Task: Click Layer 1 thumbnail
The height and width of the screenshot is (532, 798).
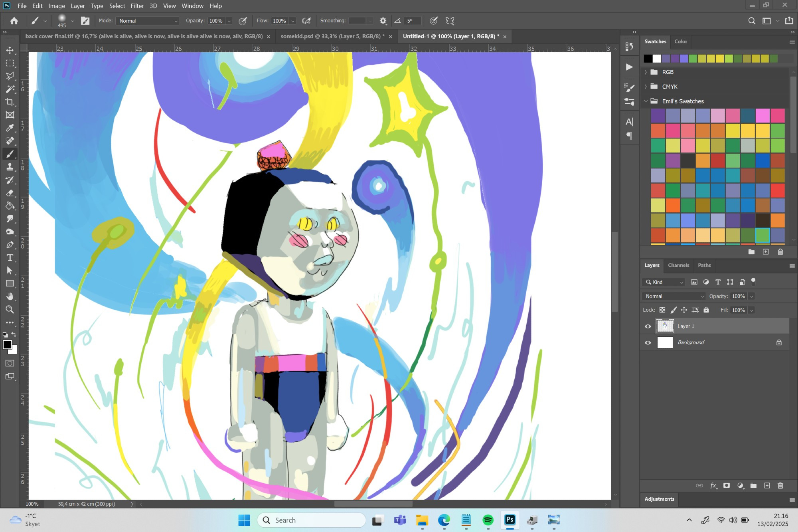Action: pyautogui.click(x=665, y=326)
